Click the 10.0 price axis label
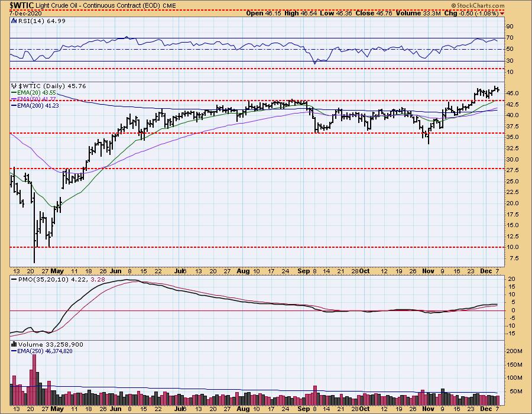532x414 pixels. (x=512, y=247)
